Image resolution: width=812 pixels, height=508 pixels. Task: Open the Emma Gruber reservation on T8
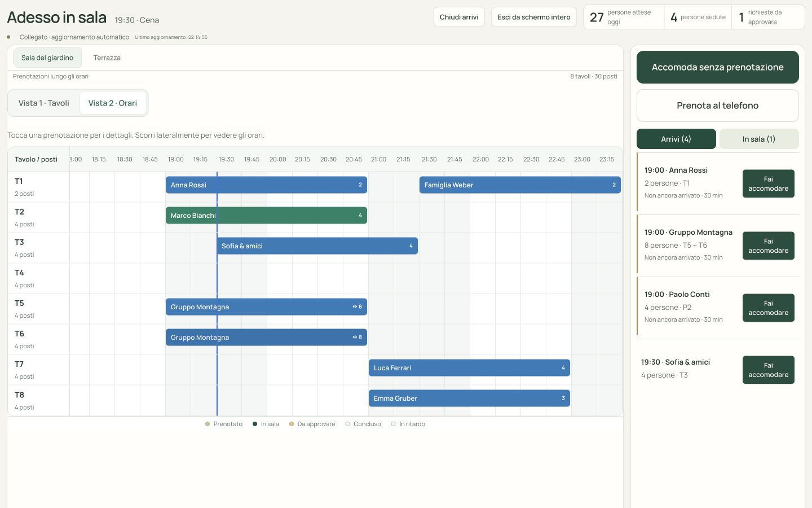[469, 398]
